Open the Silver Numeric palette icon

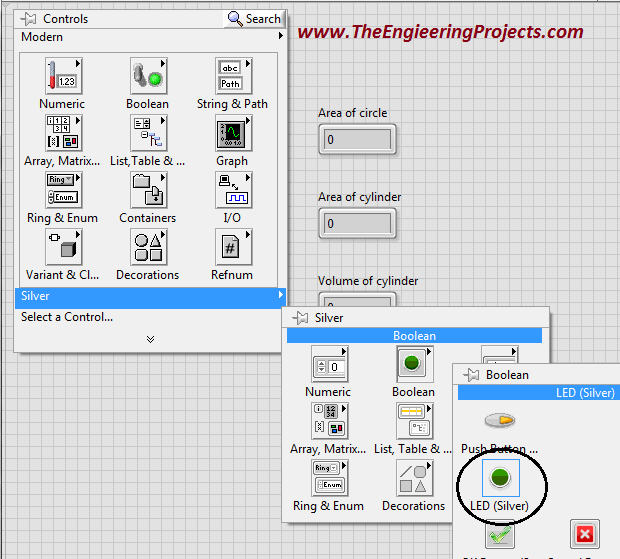[329, 364]
